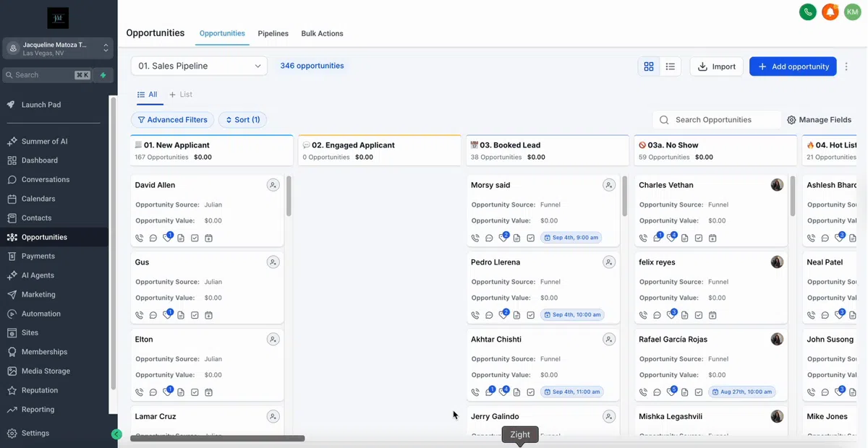Click the Import button

pos(717,66)
